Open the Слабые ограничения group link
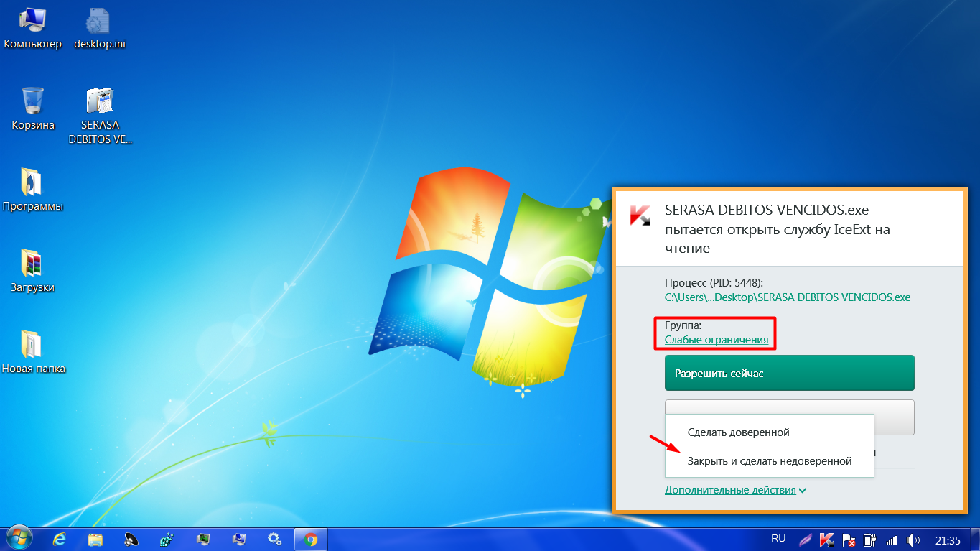 coord(717,340)
